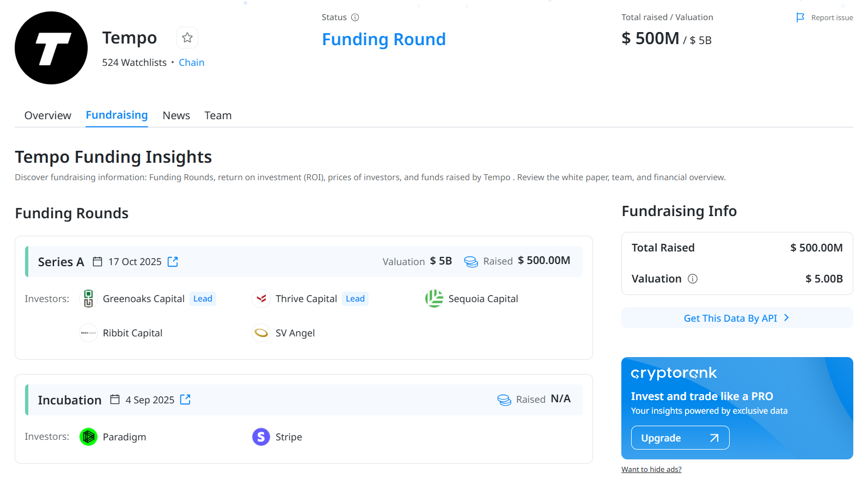Click the Paradigm investor icon
The width and height of the screenshot is (868, 479).
[x=88, y=437]
